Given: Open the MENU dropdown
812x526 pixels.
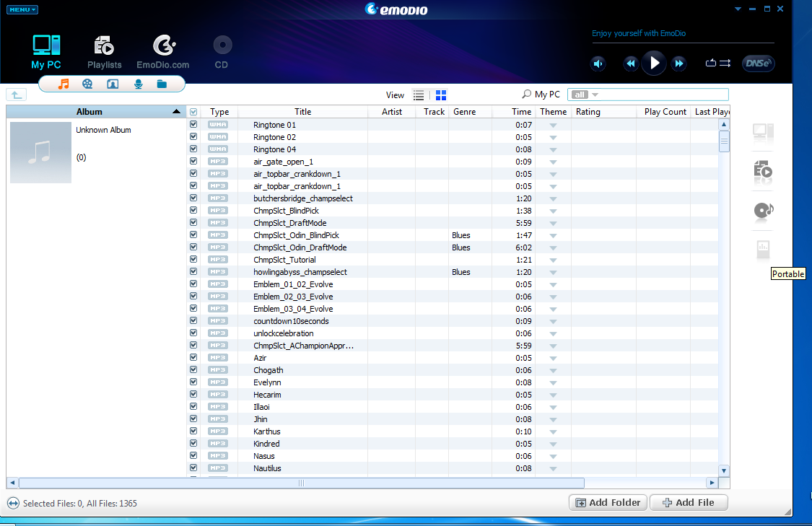Looking at the screenshot, I should (x=22, y=9).
